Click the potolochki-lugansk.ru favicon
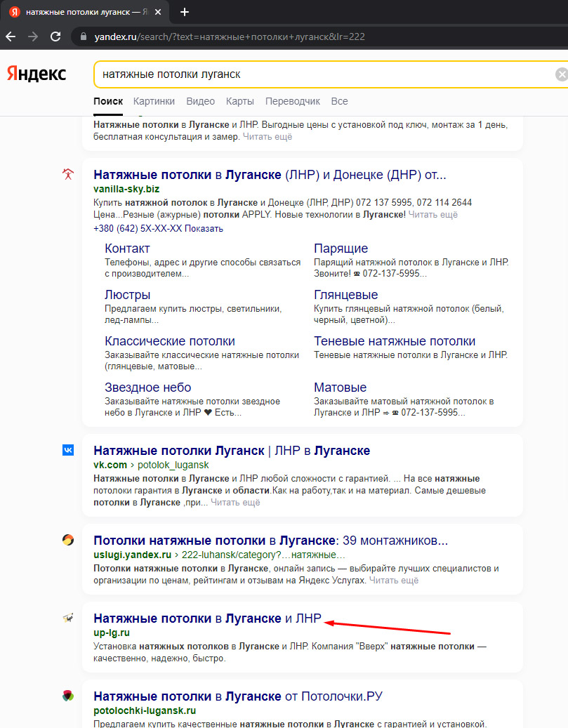568x728 pixels. click(x=68, y=696)
